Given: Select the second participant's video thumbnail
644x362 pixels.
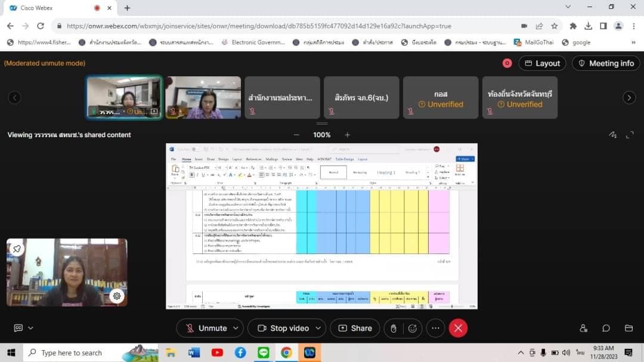Looking at the screenshot, I should [203, 97].
